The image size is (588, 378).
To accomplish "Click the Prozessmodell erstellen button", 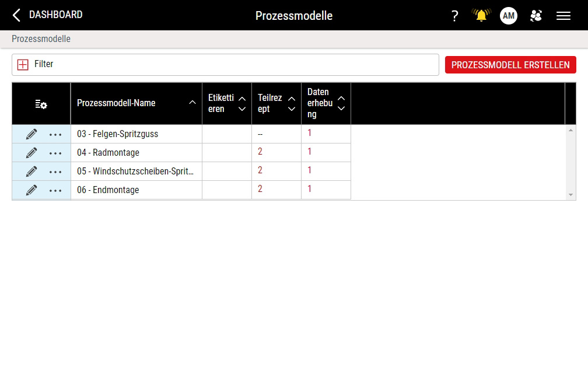I will pyautogui.click(x=510, y=65).
